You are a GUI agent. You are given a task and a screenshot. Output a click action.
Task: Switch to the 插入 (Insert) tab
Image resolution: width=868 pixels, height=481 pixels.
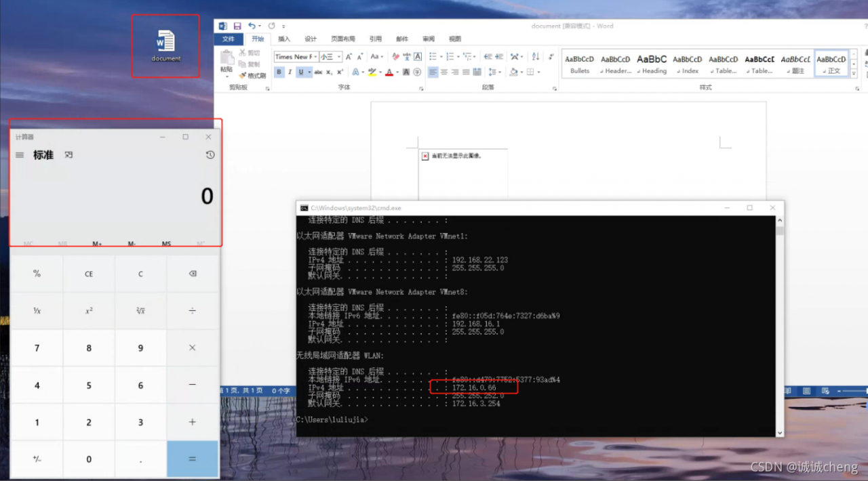pyautogui.click(x=284, y=39)
